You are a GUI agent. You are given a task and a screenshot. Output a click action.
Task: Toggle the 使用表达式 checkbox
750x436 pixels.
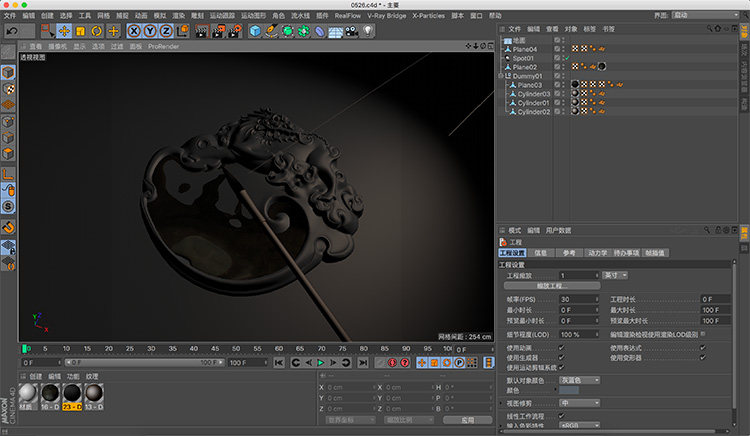(703, 347)
